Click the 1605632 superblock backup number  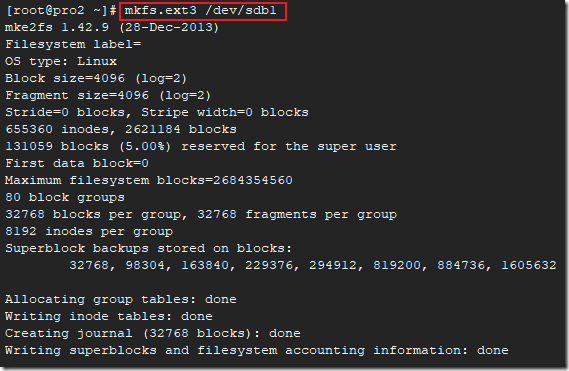[x=528, y=265]
